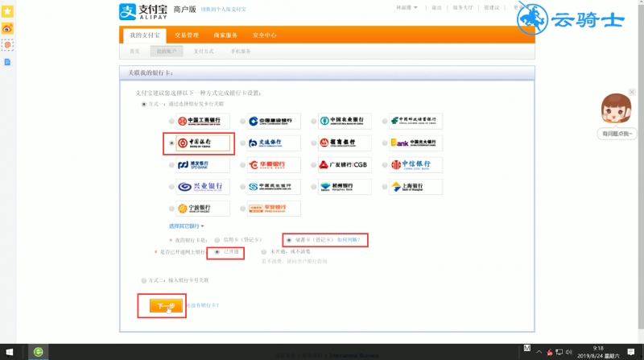Switch to the 我的支付宝 tab
The height and width of the screenshot is (360, 644).
click(145, 35)
